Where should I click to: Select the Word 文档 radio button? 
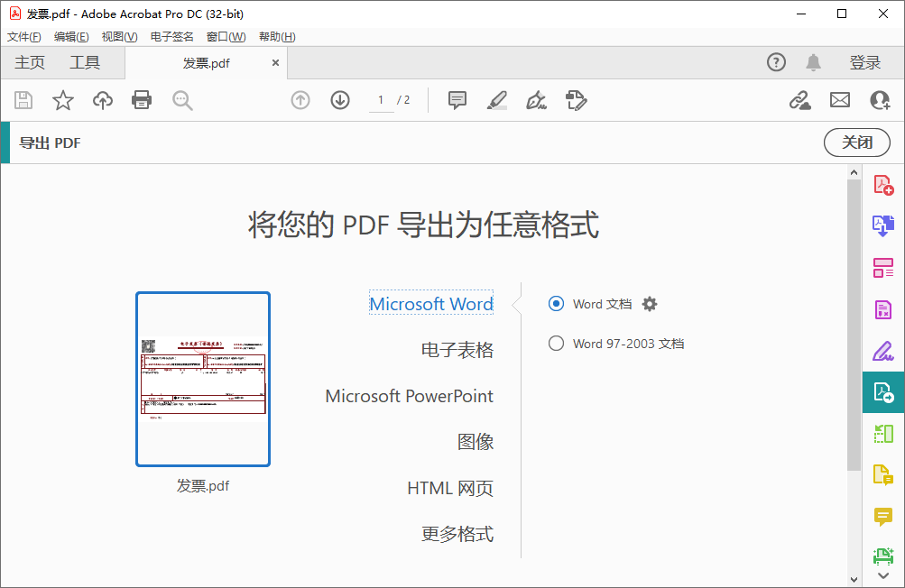[x=557, y=304]
